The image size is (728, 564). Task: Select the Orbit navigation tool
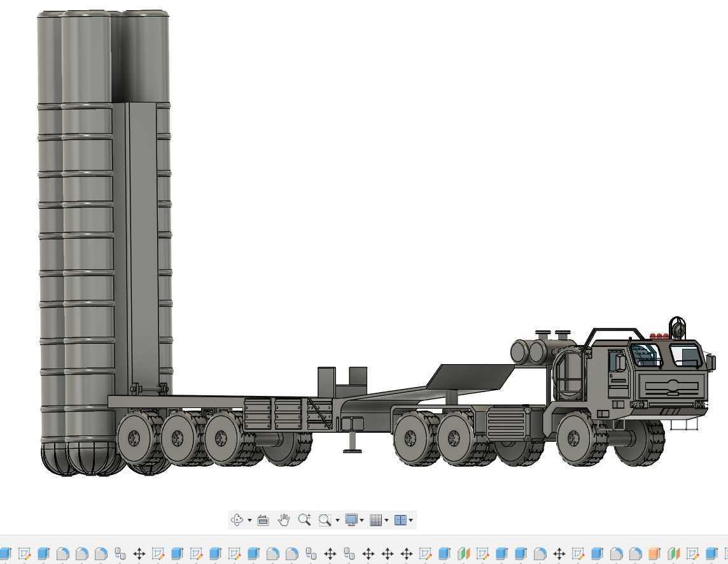coord(237,520)
